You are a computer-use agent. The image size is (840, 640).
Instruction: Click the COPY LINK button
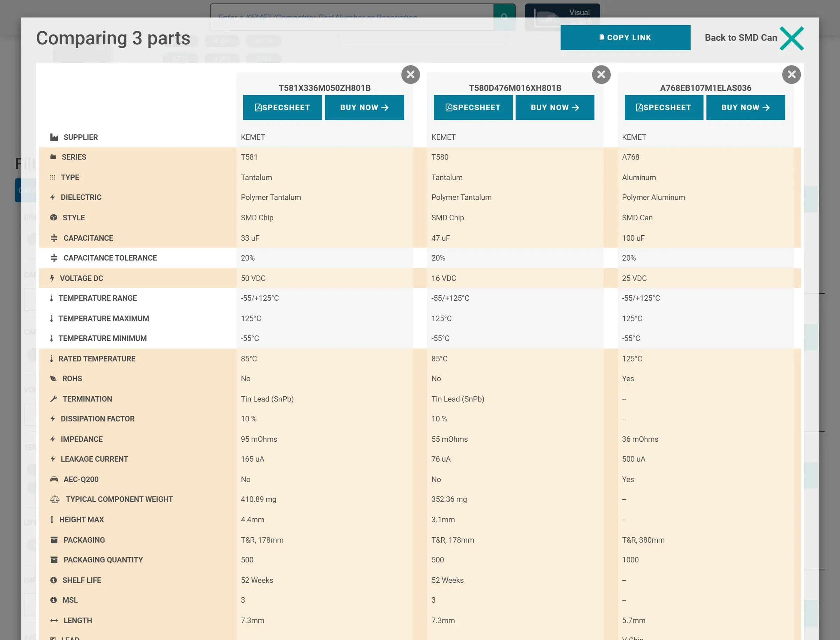pos(625,37)
